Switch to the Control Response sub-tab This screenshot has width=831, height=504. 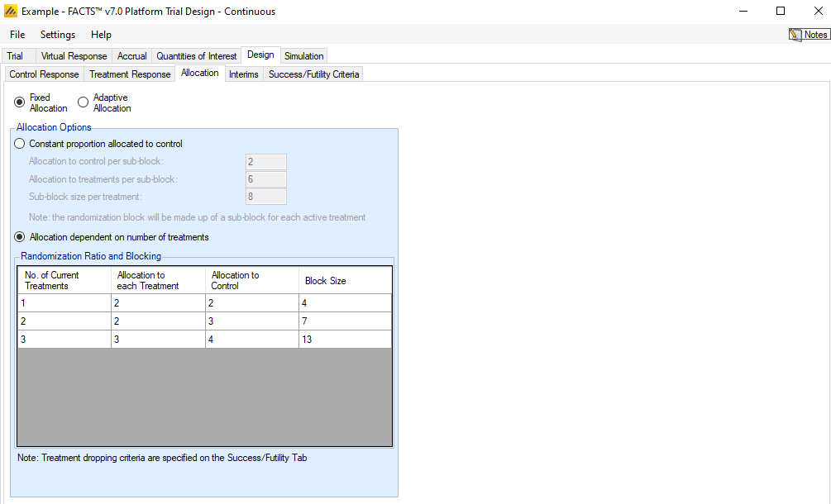44,74
